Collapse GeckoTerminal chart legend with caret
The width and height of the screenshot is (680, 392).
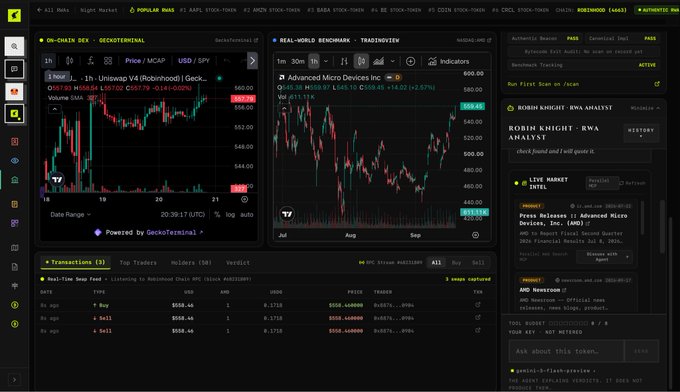tap(55, 109)
